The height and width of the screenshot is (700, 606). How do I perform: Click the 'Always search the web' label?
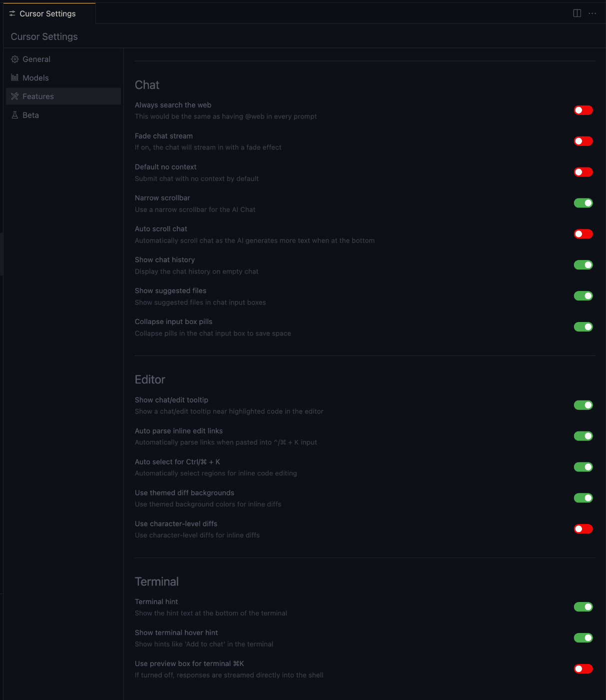click(x=173, y=105)
